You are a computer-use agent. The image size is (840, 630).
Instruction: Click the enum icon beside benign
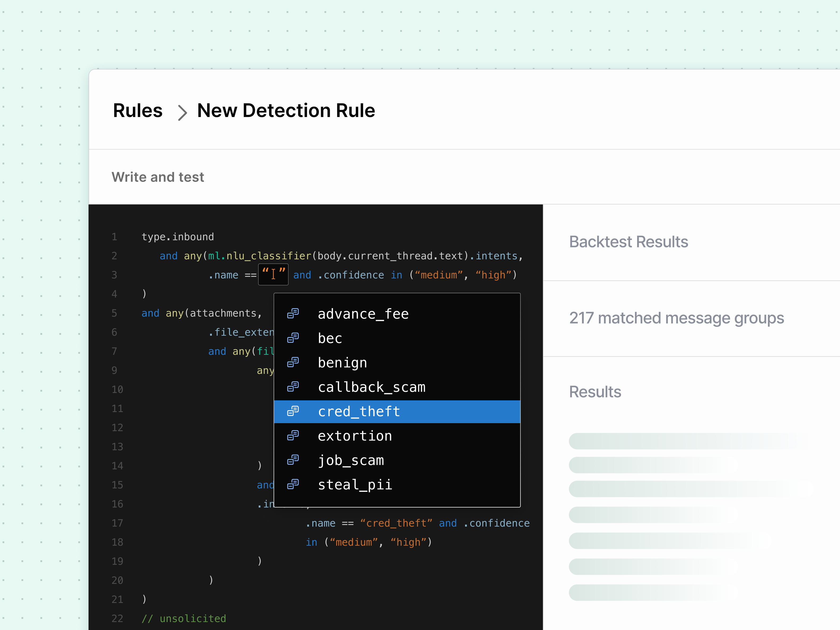(293, 362)
